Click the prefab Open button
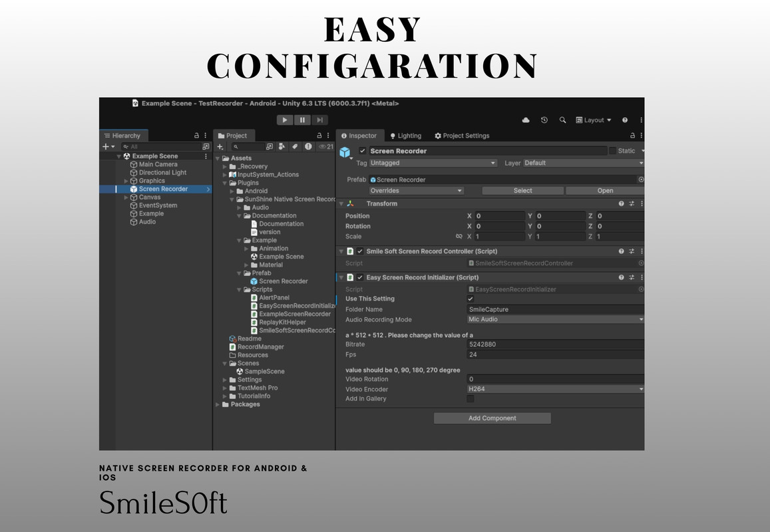 coord(604,191)
